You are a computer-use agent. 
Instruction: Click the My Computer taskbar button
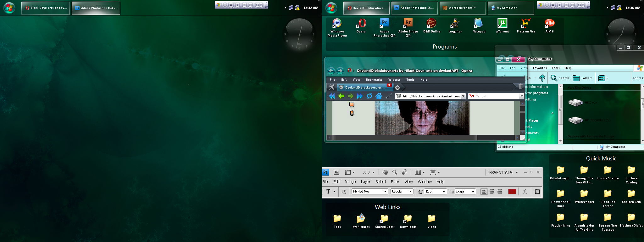click(x=511, y=8)
